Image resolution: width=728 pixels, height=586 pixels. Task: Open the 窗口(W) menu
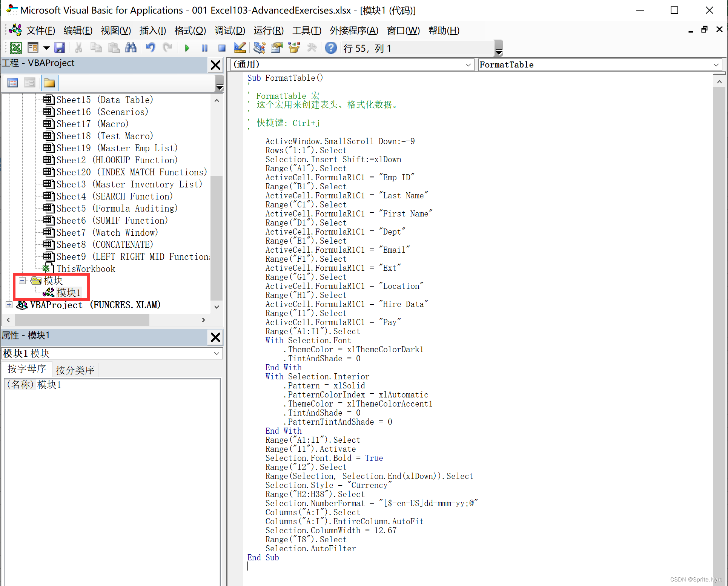tap(403, 31)
